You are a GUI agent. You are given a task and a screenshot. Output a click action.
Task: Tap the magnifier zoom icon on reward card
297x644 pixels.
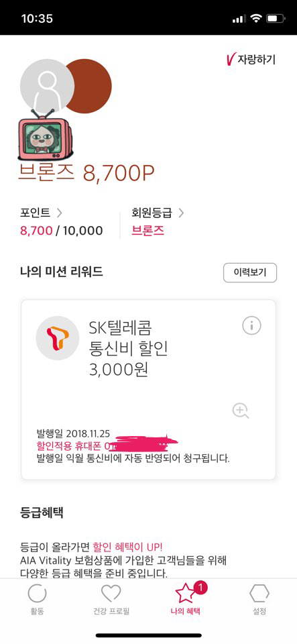pyautogui.click(x=241, y=411)
